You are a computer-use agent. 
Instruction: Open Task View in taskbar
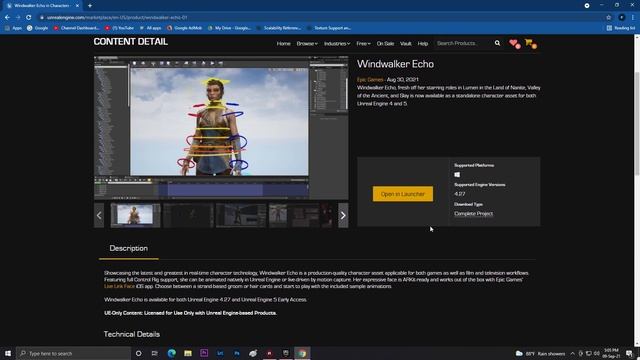[155, 353]
